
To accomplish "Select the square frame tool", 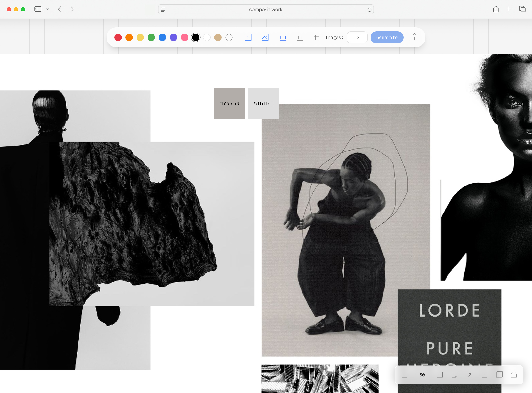I will (300, 37).
